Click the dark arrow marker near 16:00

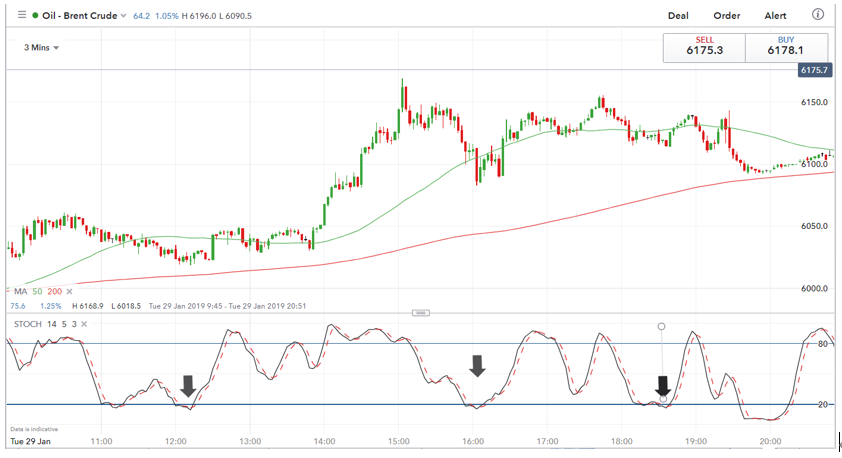pos(478,365)
